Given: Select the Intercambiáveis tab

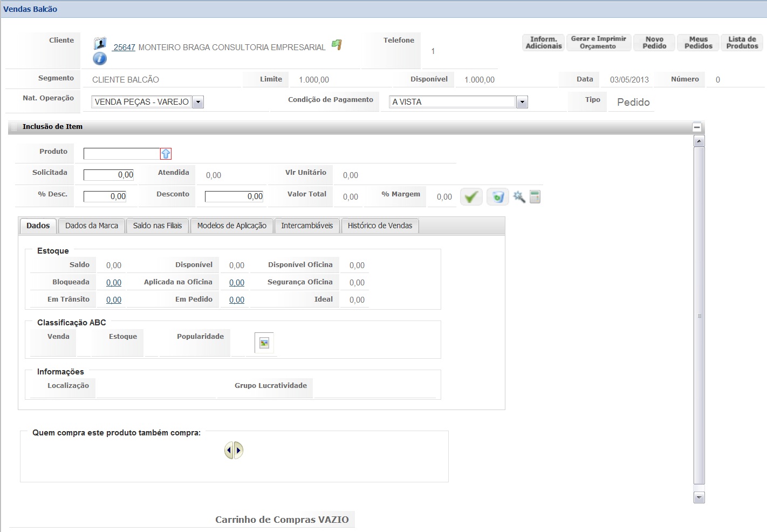Looking at the screenshot, I should 307,226.
